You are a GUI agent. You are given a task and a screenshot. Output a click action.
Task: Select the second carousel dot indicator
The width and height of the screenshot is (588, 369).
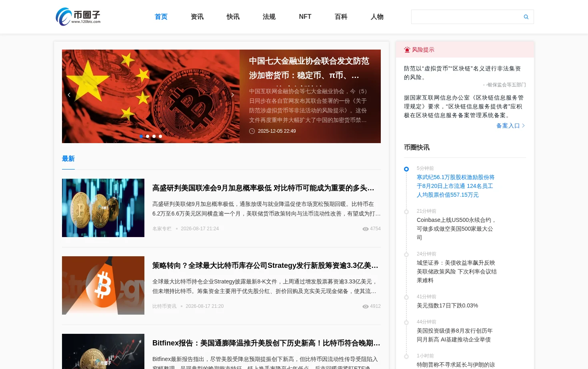point(148,136)
